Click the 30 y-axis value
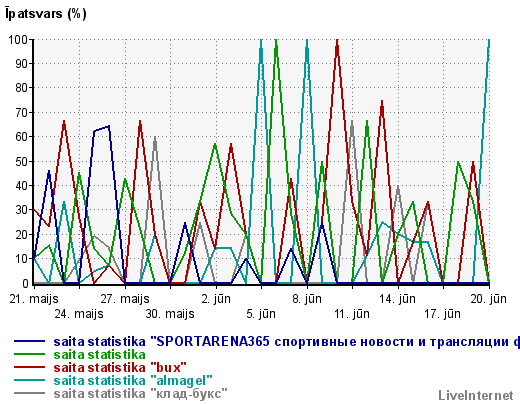Viewport: 520px width, 405px height. click(21, 210)
